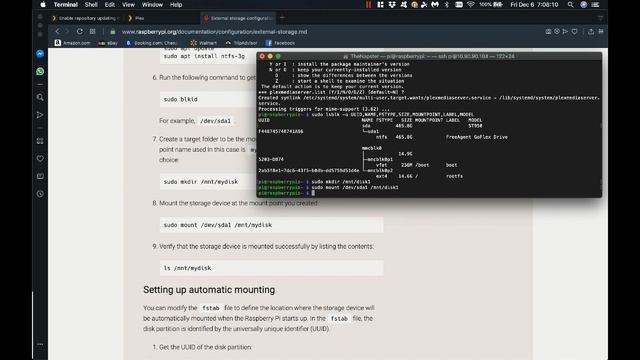Select the External storage configuration tab
The height and width of the screenshot is (360, 640).
pyautogui.click(x=239, y=18)
